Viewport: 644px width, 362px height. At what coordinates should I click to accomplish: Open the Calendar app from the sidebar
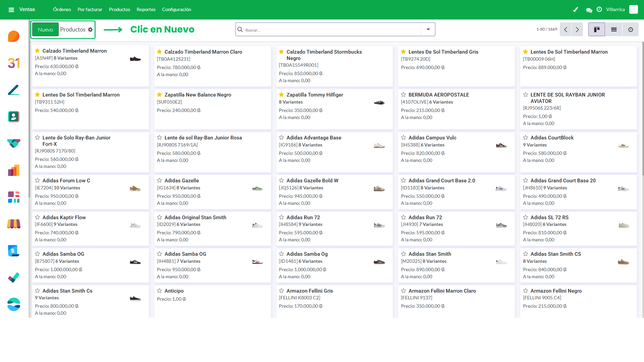point(13,63)
